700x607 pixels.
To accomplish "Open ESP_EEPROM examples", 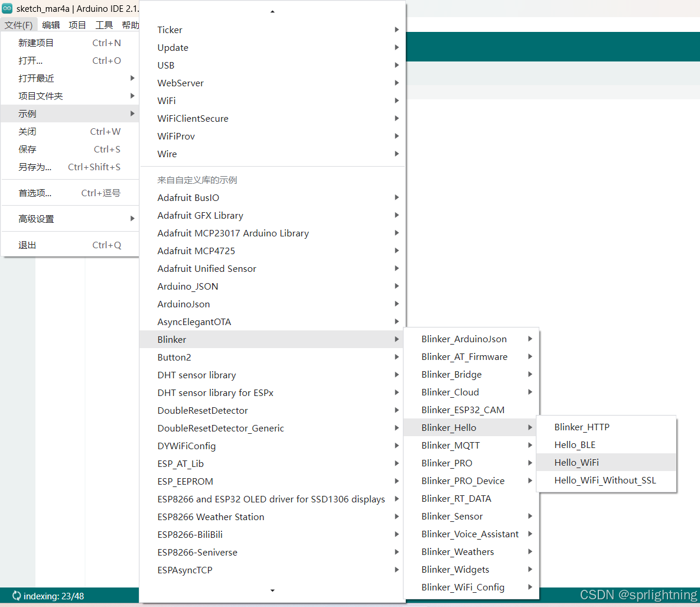I will pyautogui.click(x=272, y=482).
